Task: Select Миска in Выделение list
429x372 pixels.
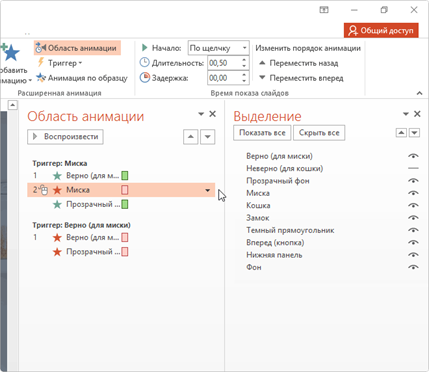Action: (258, 193)
